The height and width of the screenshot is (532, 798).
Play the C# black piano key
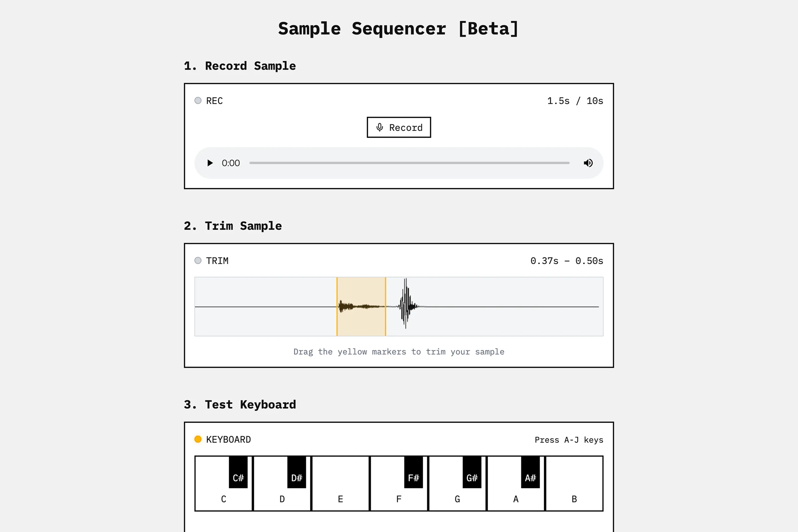coord(238,472)
